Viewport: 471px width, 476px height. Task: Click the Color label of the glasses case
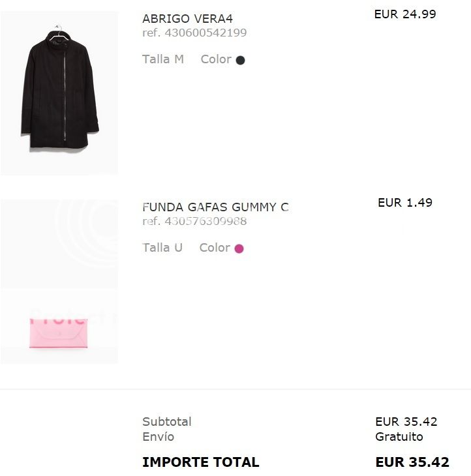coord(215,248)
